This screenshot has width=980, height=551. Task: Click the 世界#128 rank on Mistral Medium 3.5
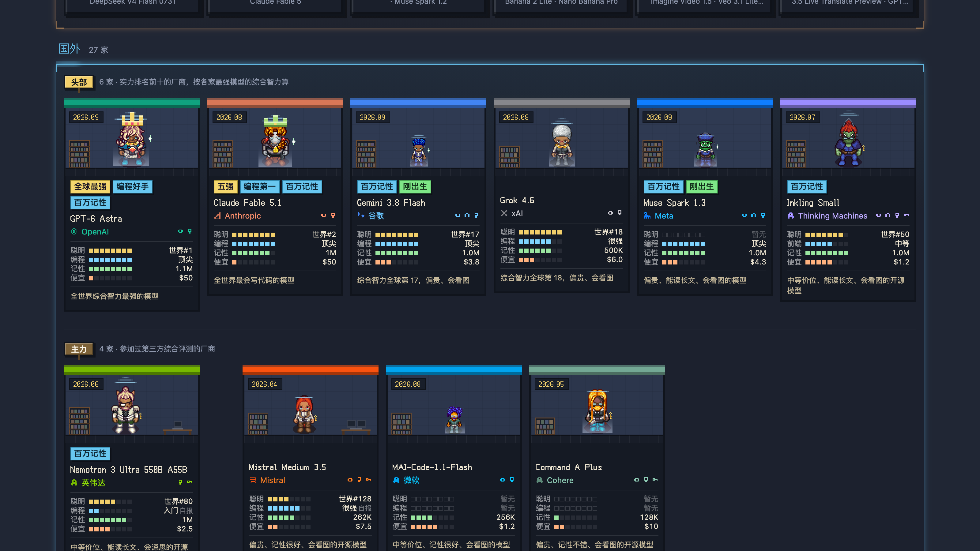tap(355, 499)
